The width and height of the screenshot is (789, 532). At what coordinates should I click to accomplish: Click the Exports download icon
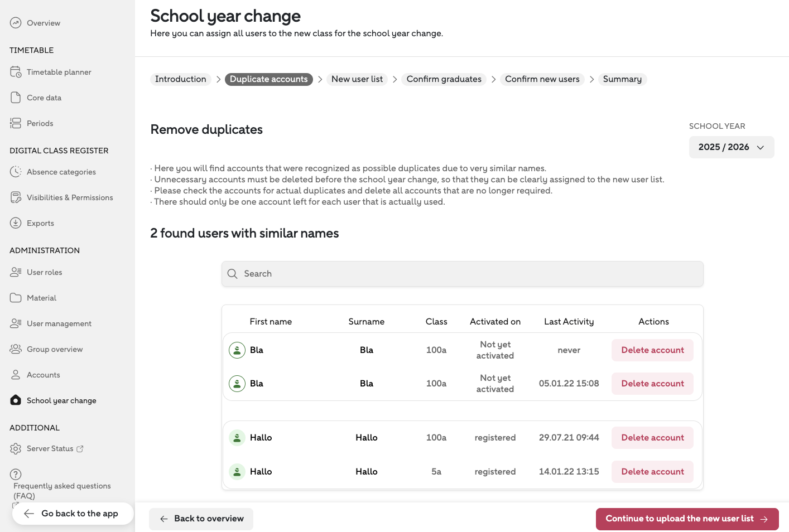coord(16,223)
